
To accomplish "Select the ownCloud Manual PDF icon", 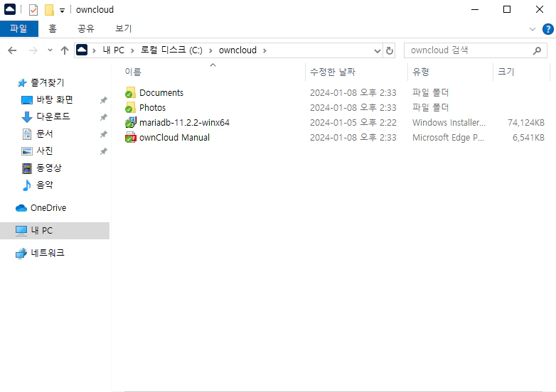I will coord(131,137).
